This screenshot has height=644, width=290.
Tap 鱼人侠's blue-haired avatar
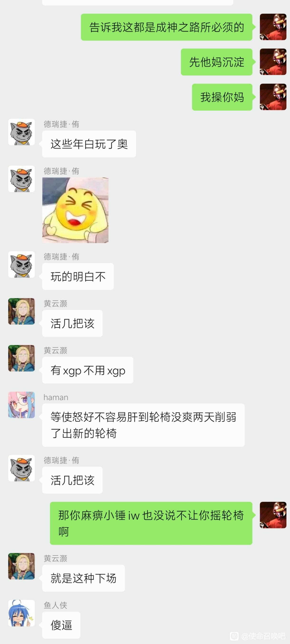[x=22, y=613]
